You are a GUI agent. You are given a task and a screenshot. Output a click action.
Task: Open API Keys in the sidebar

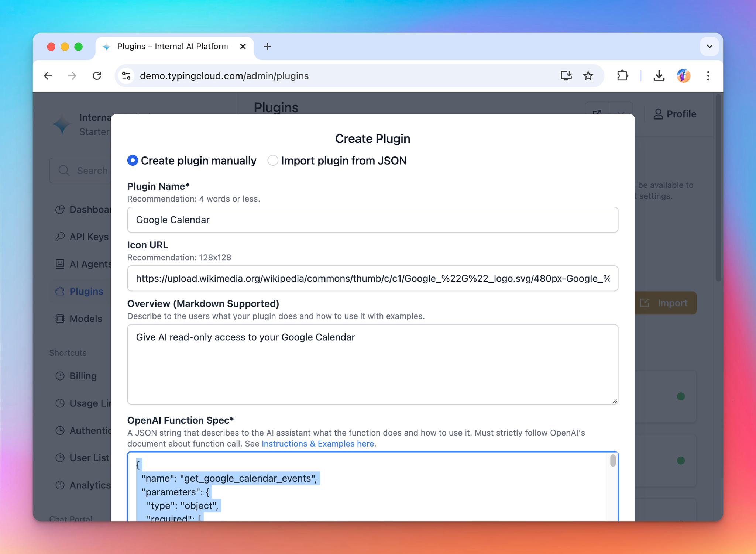click(x=82, y=237)
